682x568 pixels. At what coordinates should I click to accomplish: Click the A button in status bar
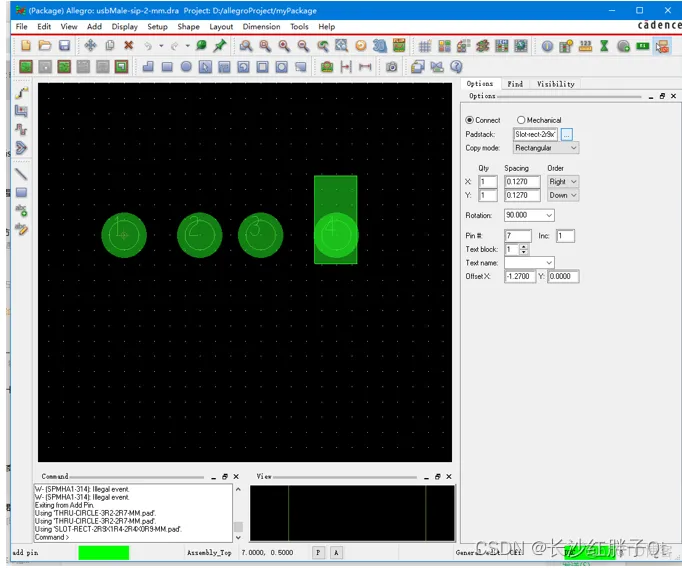336,552
